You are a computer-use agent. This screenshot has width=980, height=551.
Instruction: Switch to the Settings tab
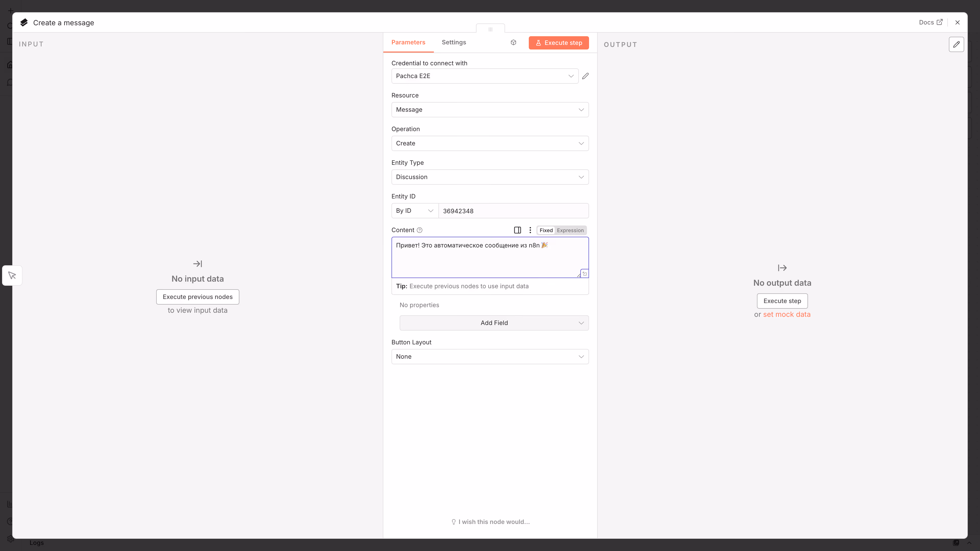[454, 43]
